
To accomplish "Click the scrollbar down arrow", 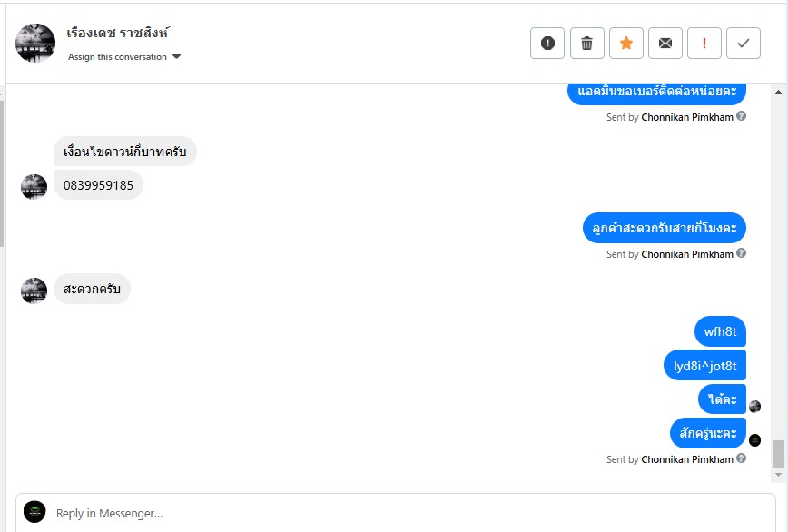I will click(778, 474).
